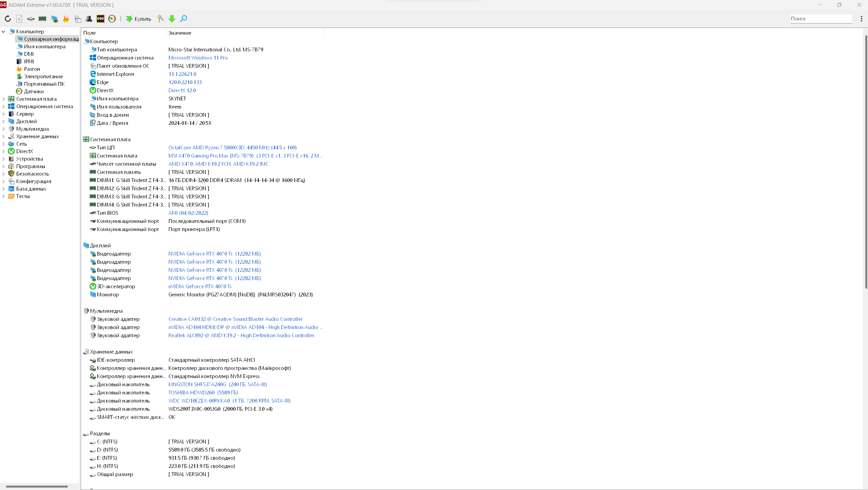Select the Конфигурация tree item

point(34,181)
